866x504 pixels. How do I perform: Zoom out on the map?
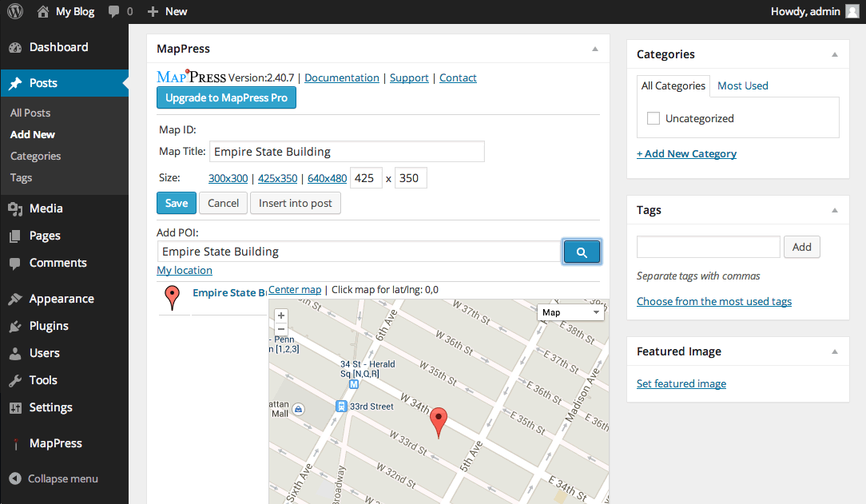(x=281, y=329)
